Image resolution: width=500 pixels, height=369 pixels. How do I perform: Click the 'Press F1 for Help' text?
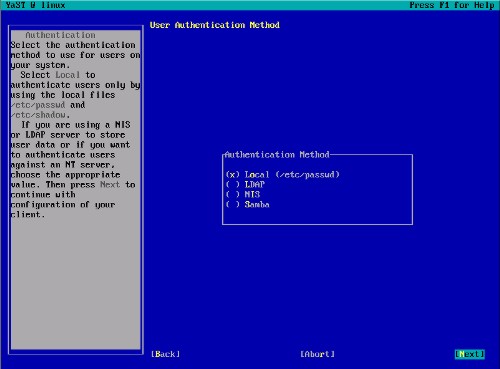452,5
